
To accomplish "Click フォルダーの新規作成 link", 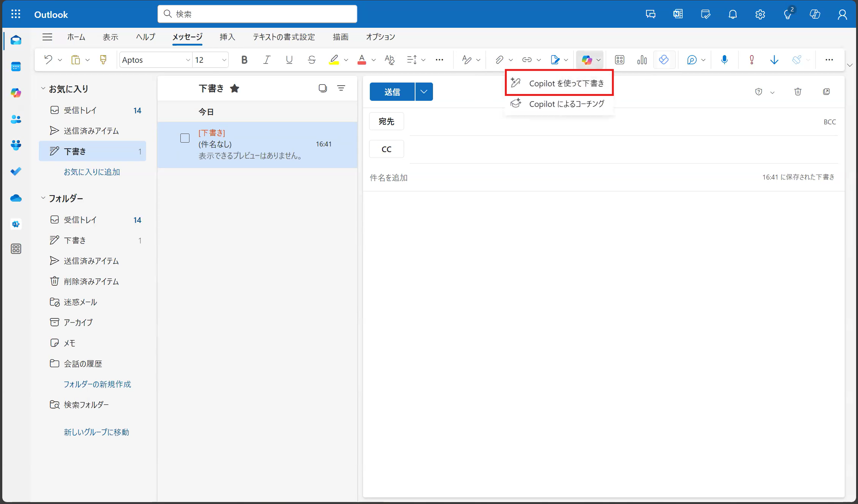I will click(97, 384).
